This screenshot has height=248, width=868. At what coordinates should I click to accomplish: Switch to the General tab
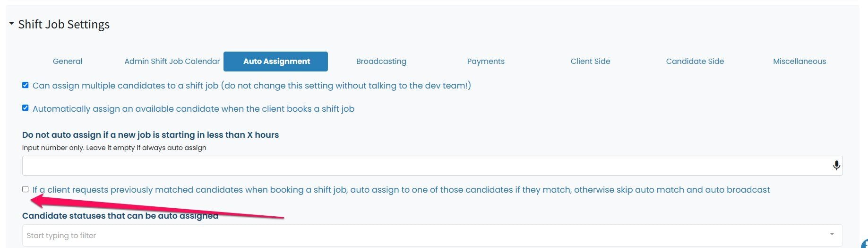tap(68, 61)
